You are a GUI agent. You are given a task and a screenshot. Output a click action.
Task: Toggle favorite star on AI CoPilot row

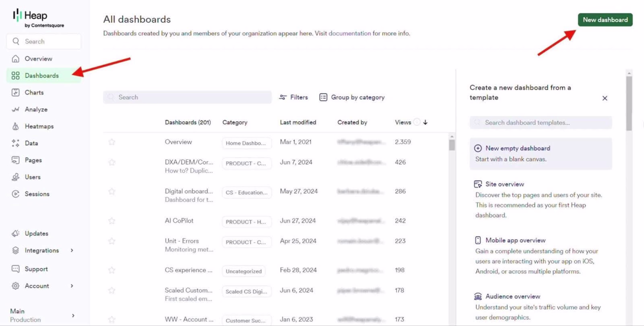(x=112, y=221)
